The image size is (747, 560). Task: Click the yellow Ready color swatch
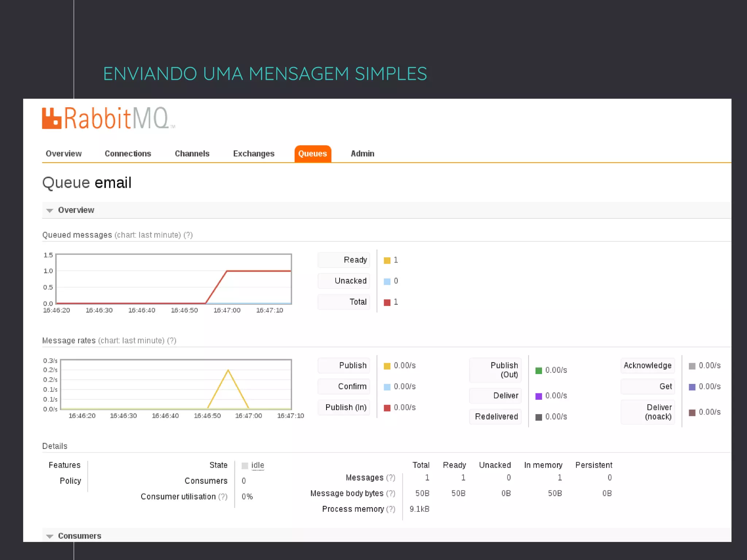(387, 260)
